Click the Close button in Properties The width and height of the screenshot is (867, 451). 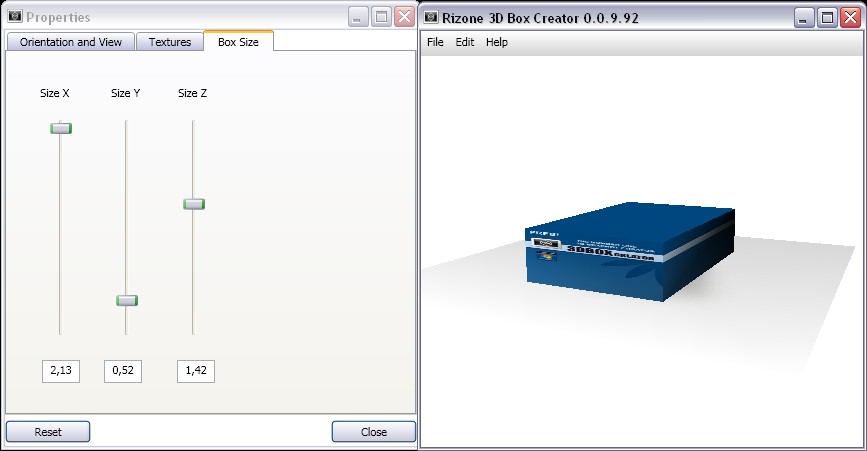click(374, 432)
